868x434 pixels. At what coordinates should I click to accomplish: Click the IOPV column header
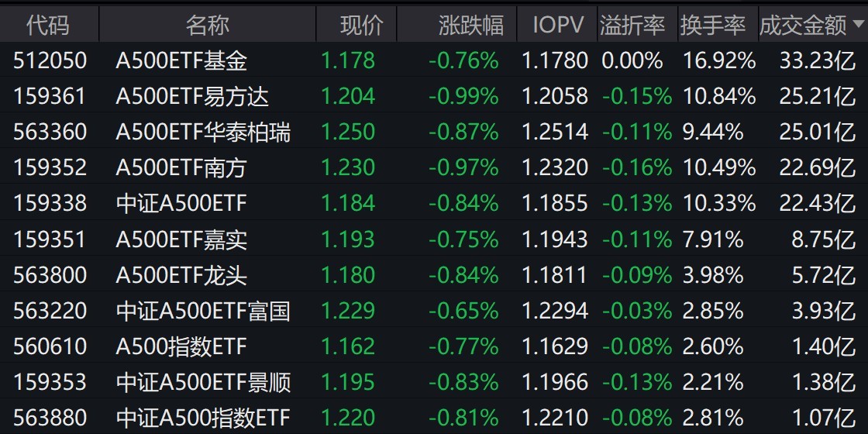(557, 25)
